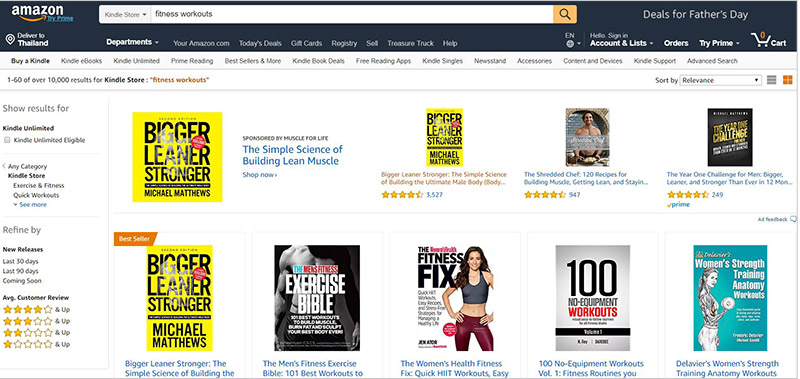The width and height of the screenshot is (800, 379).
Task: Open the Kindle Store search category dropdown
Action: click(x=125, y=14)
